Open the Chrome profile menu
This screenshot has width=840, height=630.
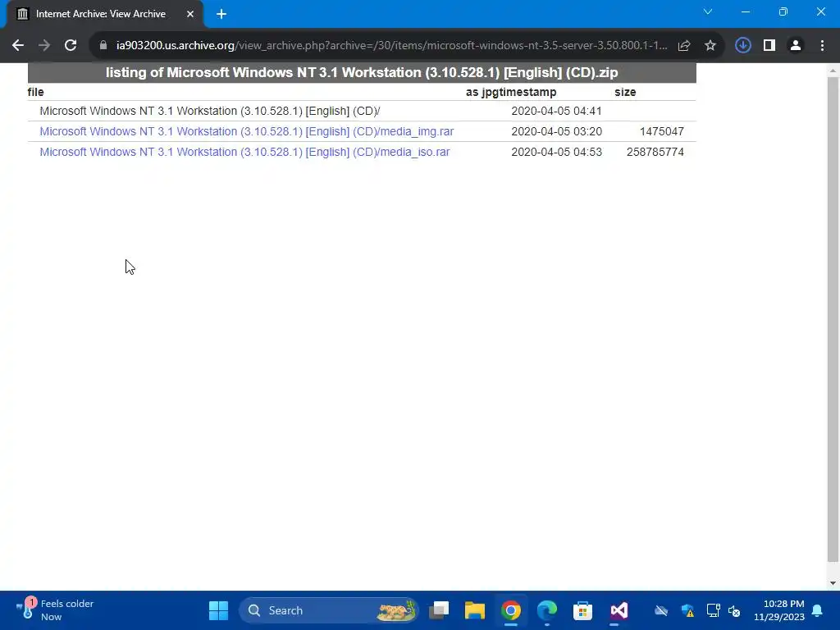pyautogui.click(x=796, y=46)
